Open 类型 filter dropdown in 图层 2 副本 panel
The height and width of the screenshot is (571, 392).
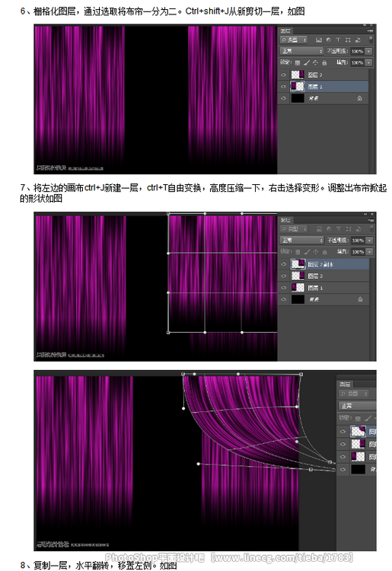coord(293,228)
